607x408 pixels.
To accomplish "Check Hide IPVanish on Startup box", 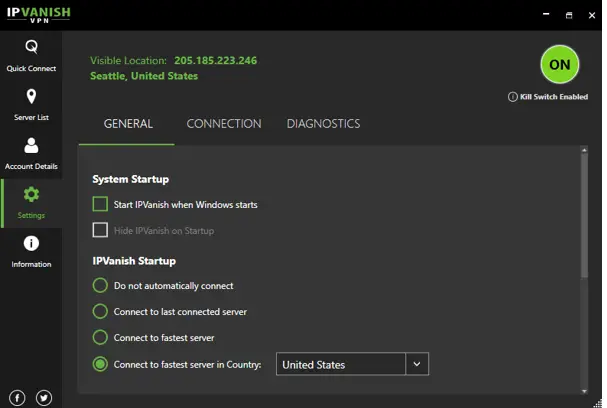I will 100,230.
